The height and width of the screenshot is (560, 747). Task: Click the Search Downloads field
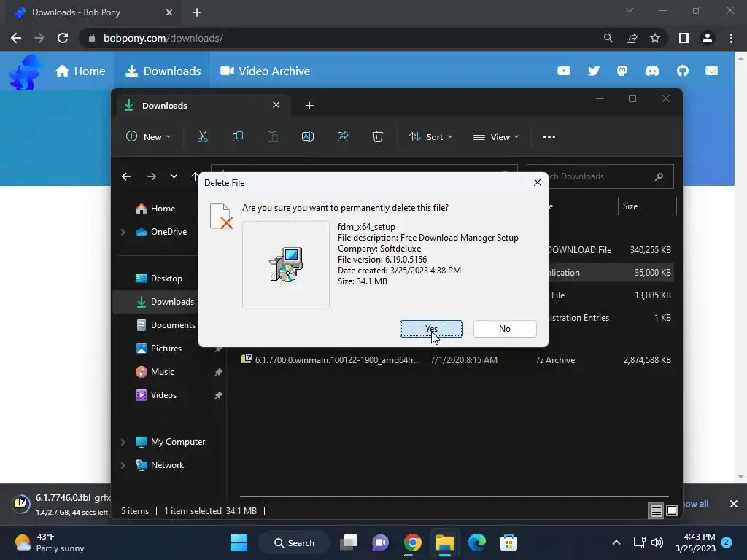600,176
